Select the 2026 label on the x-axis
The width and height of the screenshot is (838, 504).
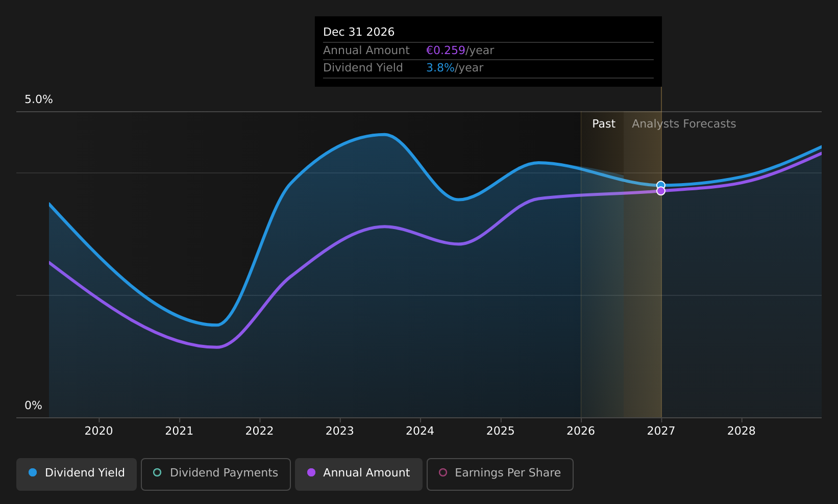(581, 431)
